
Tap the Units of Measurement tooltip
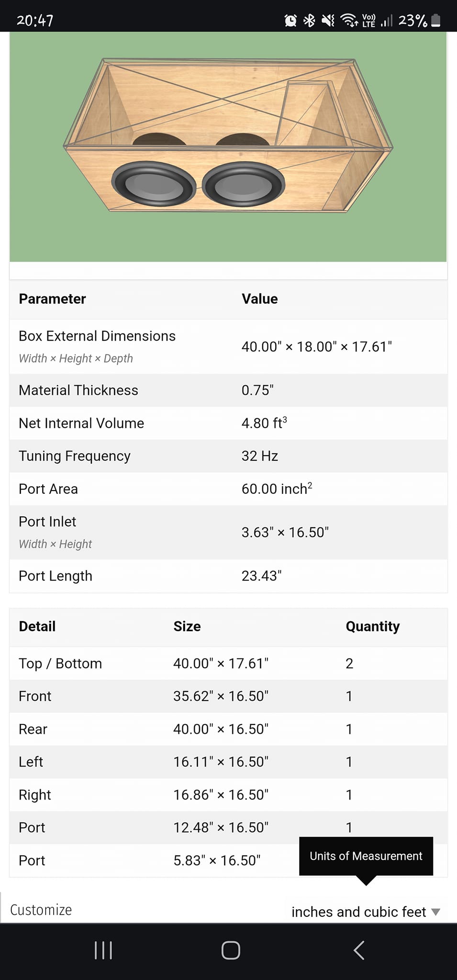tap(366, 856)
